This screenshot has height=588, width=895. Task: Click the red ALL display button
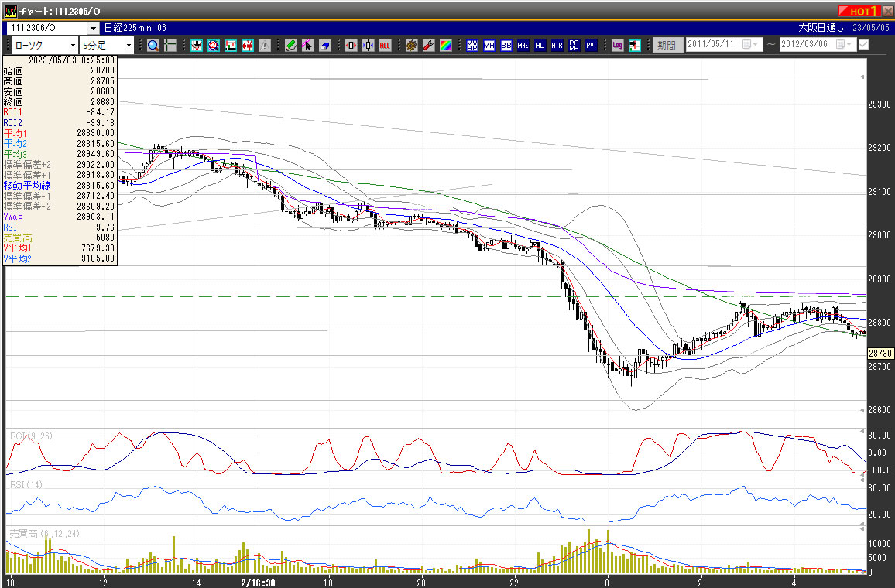click(386, 46)
